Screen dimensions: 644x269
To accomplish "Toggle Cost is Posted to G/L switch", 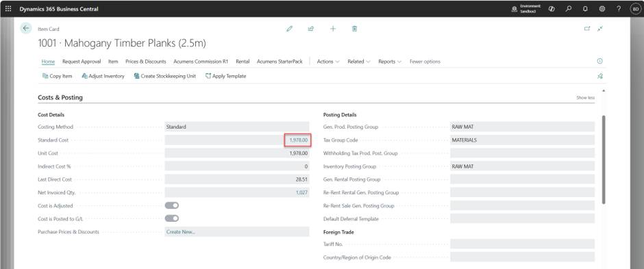I will (x=172, y=218).
